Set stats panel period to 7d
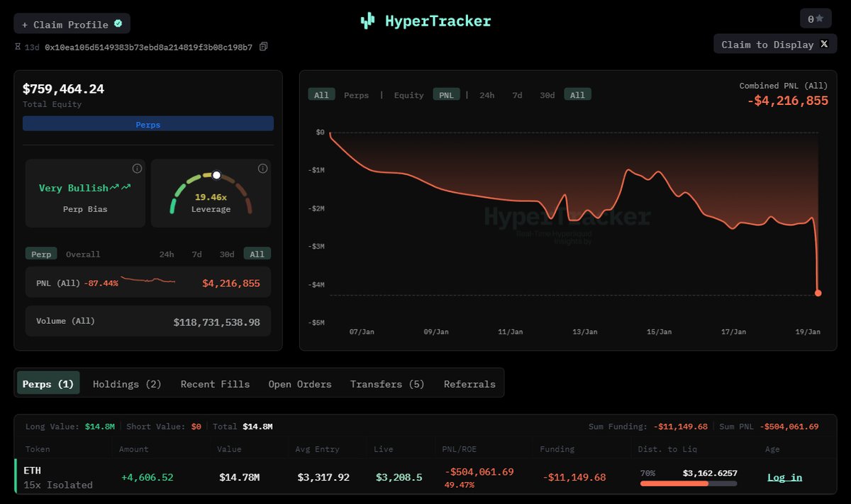 196,254
